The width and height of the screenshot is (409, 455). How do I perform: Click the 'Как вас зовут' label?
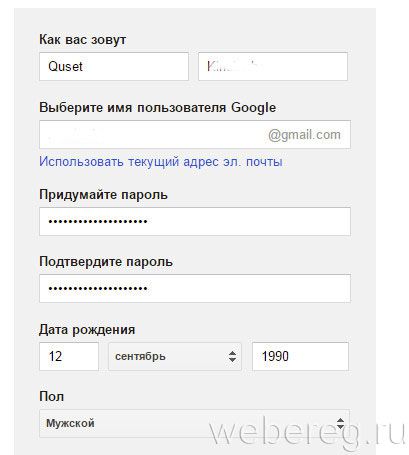(83, 40)
